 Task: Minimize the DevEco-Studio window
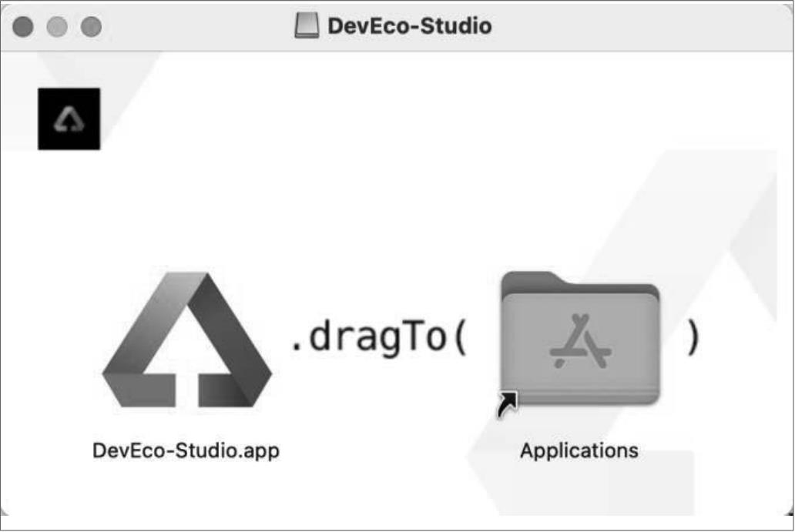pos(57,26)
